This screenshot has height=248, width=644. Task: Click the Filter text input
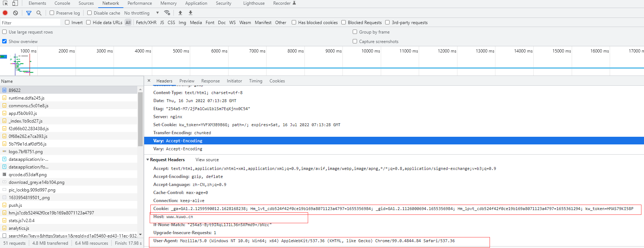pos(30,23)
